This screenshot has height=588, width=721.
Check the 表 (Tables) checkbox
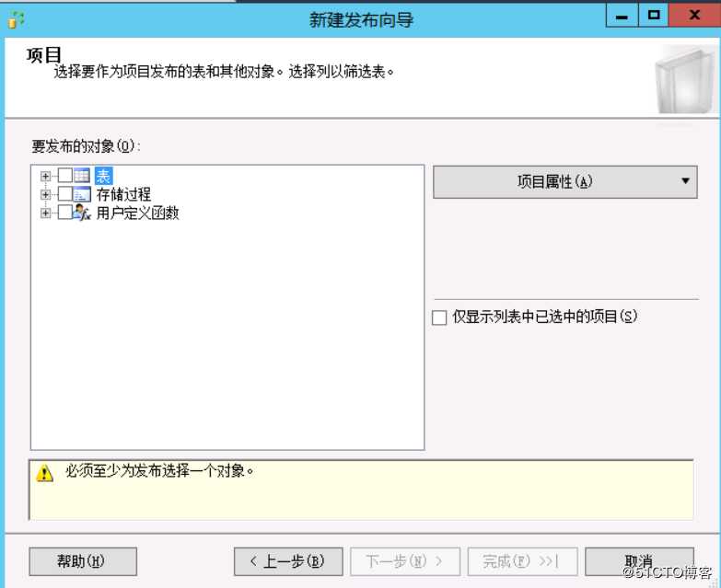click(x=64, y=176)
